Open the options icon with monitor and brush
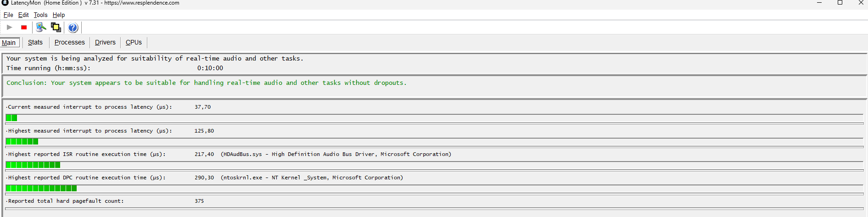The width and height of the screenshot is (868, 217). point(41,28)
